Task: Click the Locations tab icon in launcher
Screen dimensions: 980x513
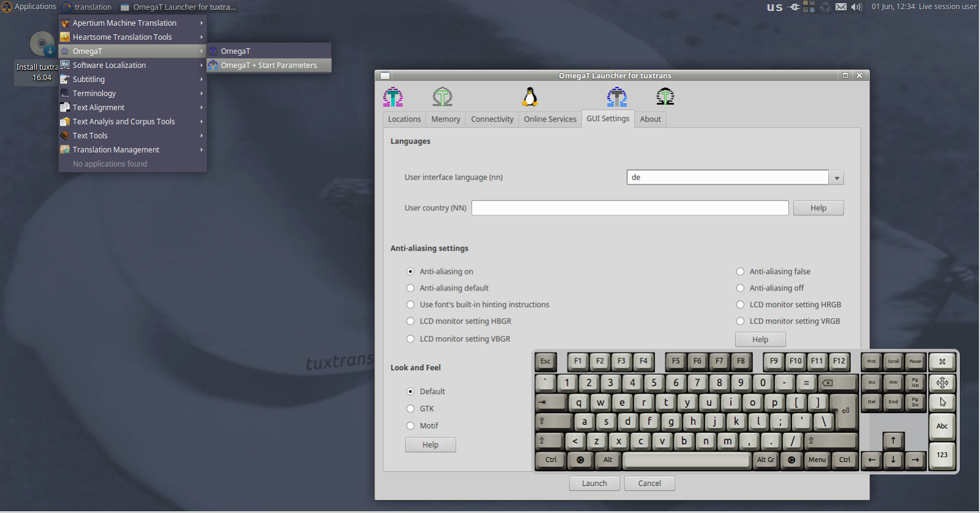Action: [x=393, y=97]
